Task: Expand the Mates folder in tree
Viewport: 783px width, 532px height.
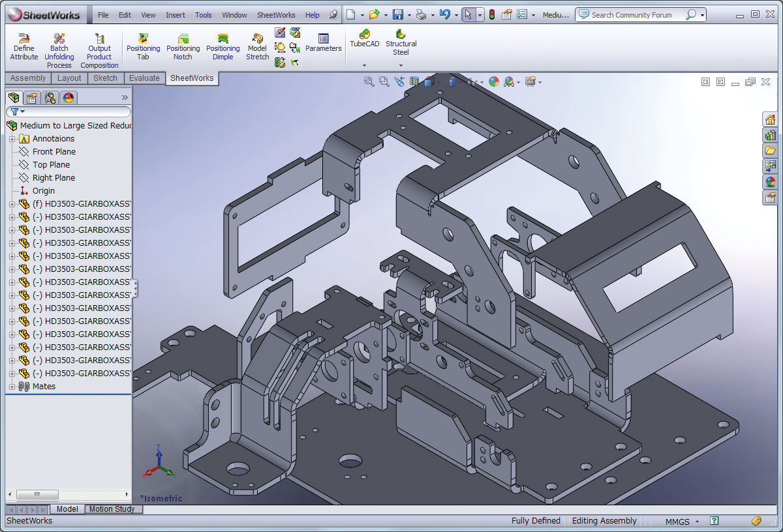Action: pyautogui.click(x=12, y=387)
